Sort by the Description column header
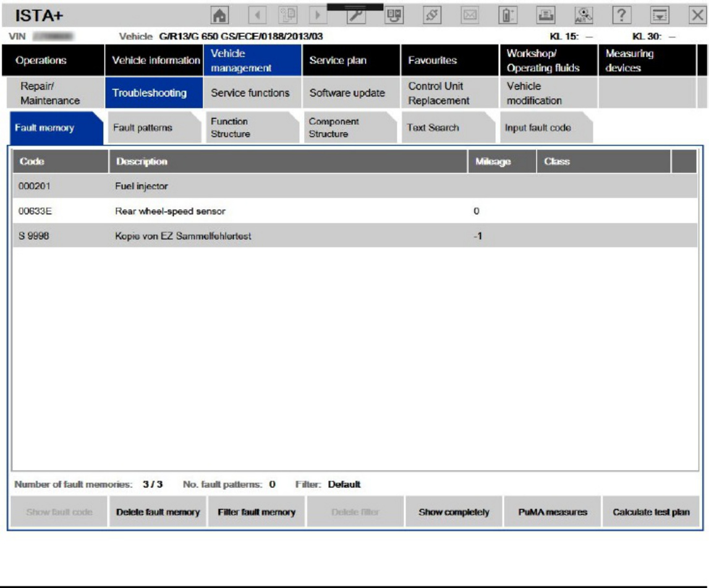This screenshot has width=709, height=588. pyautogui.click(x=288, y=161)
